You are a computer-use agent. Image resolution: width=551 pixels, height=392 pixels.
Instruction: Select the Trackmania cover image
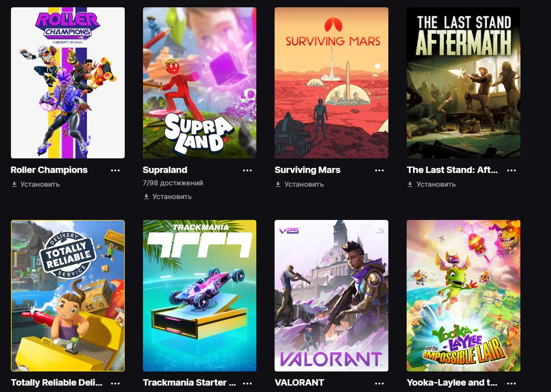coord(200,296)
